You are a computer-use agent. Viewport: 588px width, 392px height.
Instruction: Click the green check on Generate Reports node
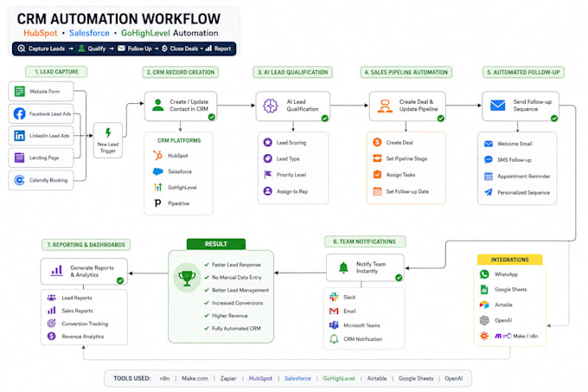click(x=120, y=280)
